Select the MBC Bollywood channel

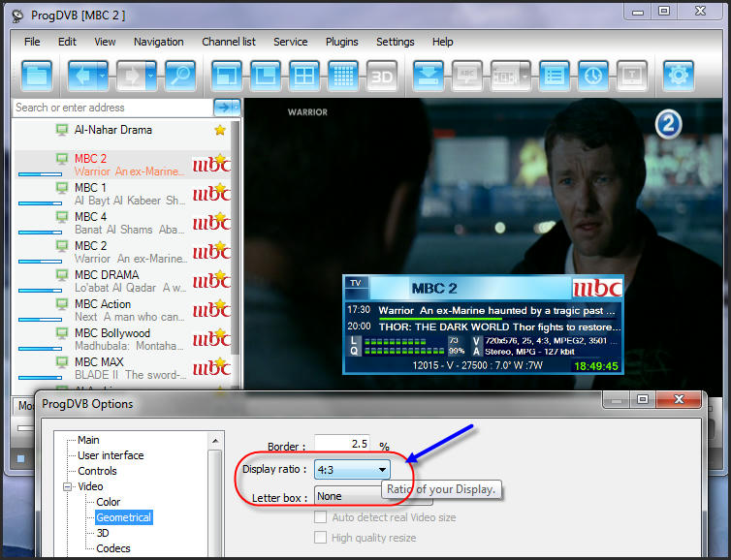[123, 339]
